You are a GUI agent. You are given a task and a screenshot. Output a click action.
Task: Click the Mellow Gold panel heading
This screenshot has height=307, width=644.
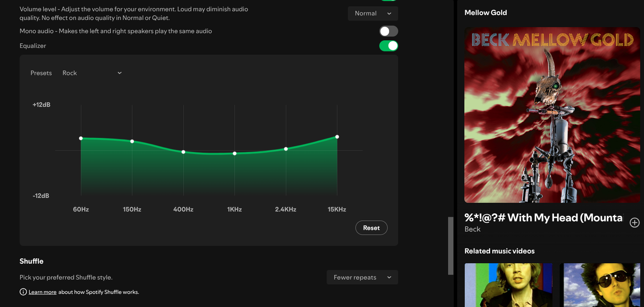(x=486, y=12)
